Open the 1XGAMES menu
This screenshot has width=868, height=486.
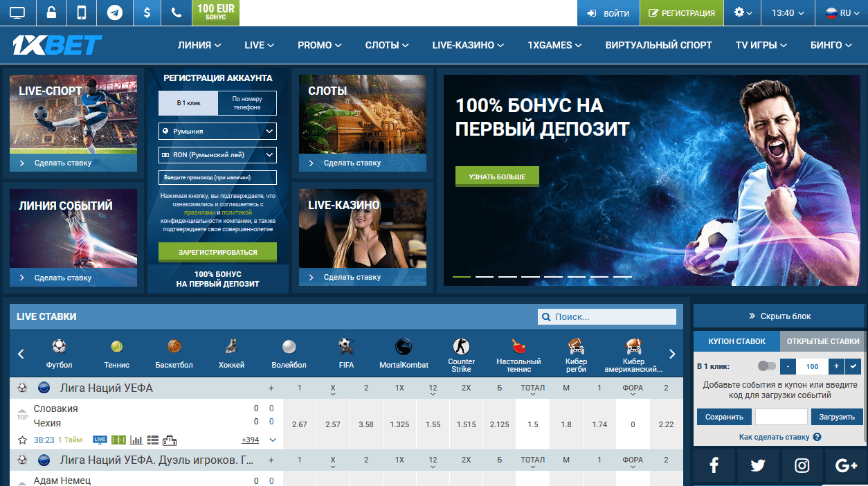tap(554, 45)
